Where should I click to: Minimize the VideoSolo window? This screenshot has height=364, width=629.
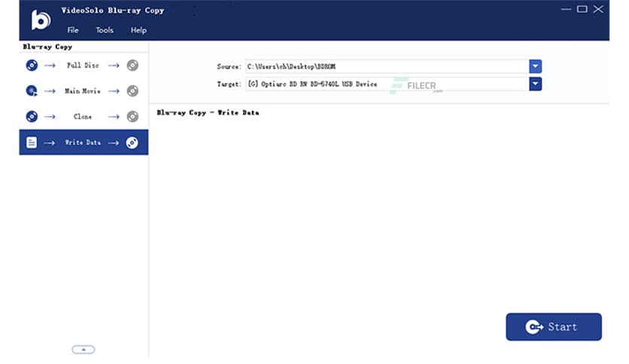click(x=566, y=9)
